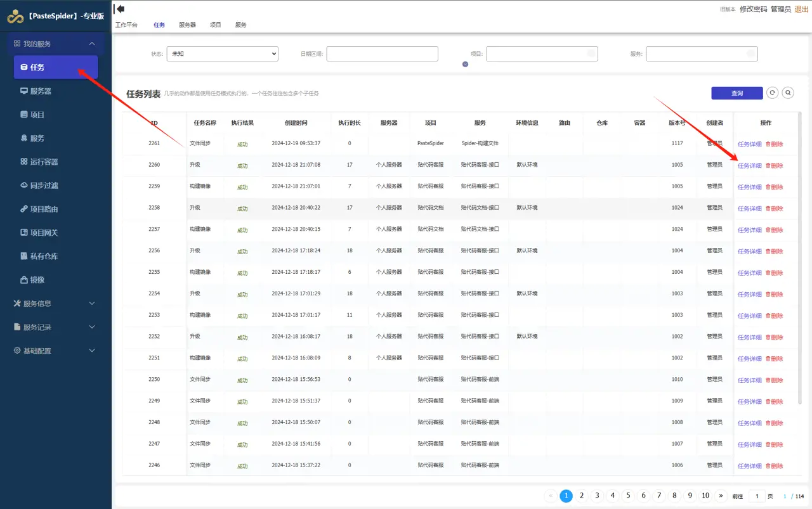Click the 管理员 account link

pyautogui.click(x=781, y=10)
